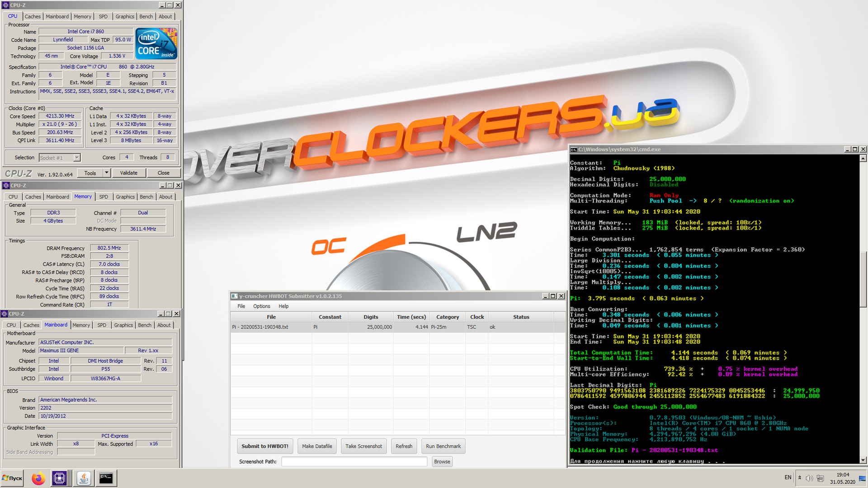Click the Core Voltage value 1.536 V
868x488 pixels.
117,56
